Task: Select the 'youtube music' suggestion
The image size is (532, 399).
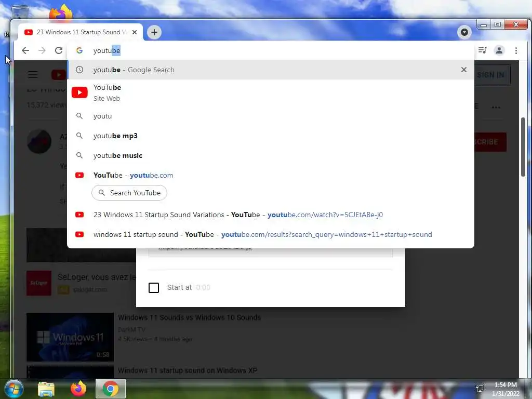Action: pos(270,155)
